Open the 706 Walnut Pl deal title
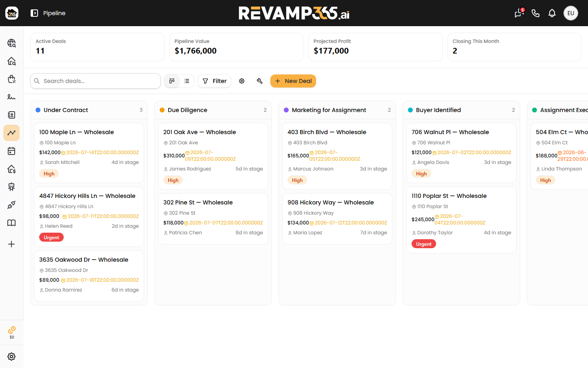This screenshot has height=368, width=588. click(x=450, y=132)
